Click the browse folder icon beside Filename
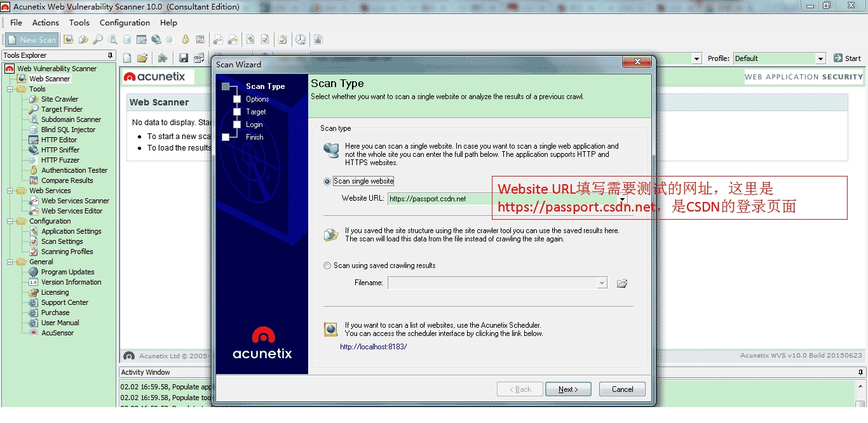The height and width of the screenshot is (423, 868). (x=622, y=283)
